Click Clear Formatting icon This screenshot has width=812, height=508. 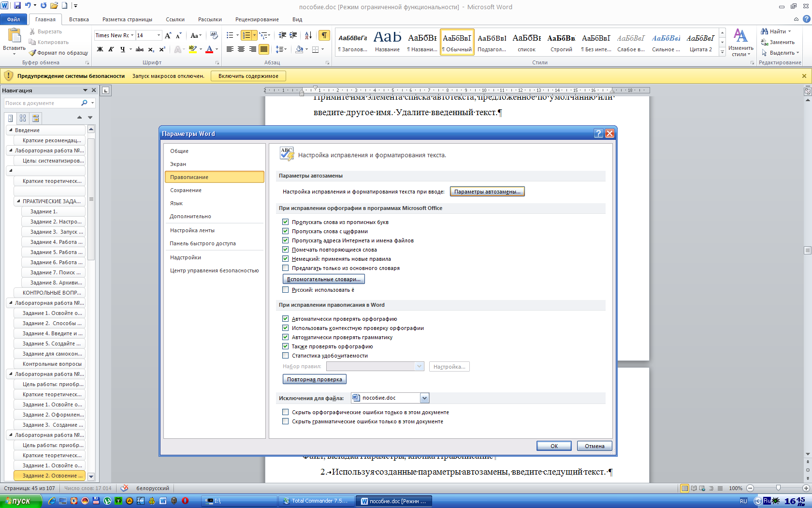pyautogui.click(x=214, y=35)
